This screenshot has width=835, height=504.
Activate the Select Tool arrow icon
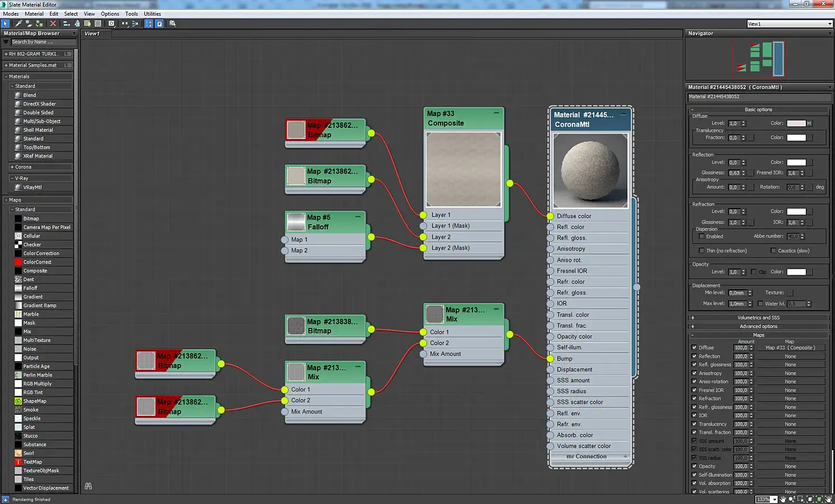6,24
